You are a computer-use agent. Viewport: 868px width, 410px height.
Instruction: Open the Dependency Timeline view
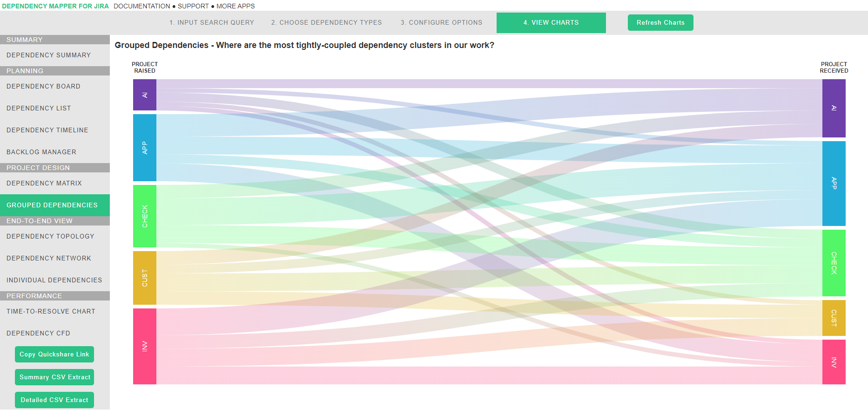click(55, 130)
